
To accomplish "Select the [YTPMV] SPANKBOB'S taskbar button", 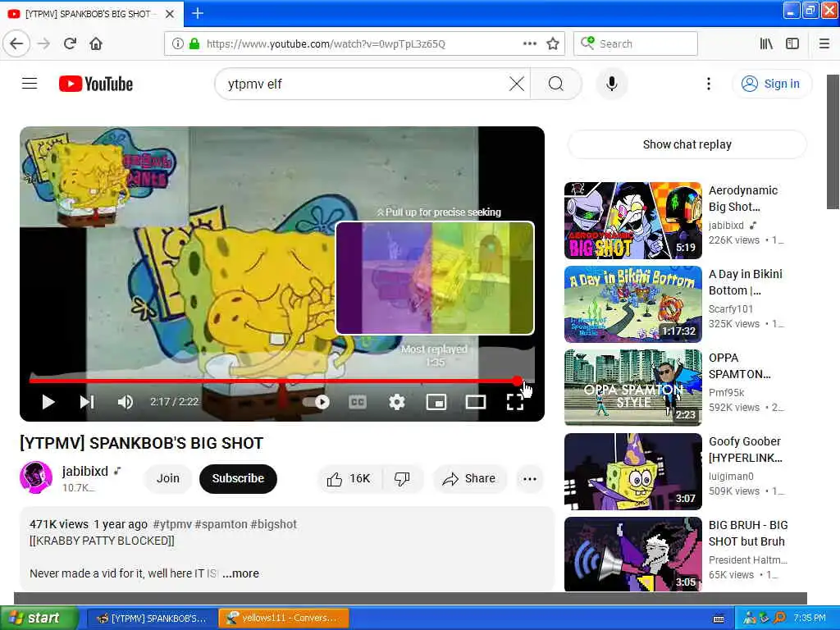I will coord(152,618).
